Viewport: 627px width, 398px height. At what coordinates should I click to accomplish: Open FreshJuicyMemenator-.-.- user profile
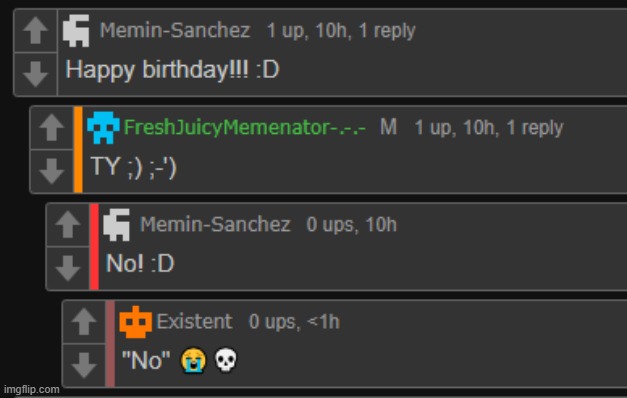click(x=245, y=128)
